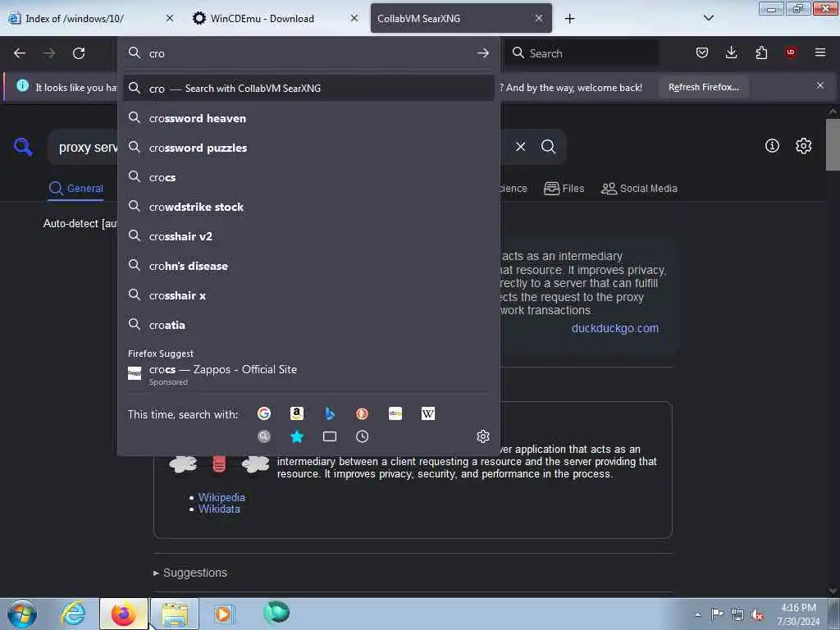Expand the list all tabs chevron

click(708, 18)
